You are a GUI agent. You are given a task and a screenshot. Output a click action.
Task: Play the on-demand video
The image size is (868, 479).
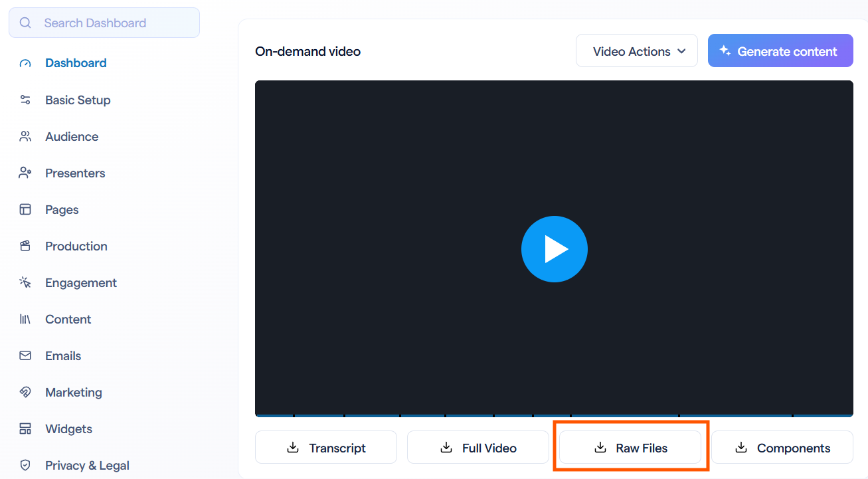555,249
